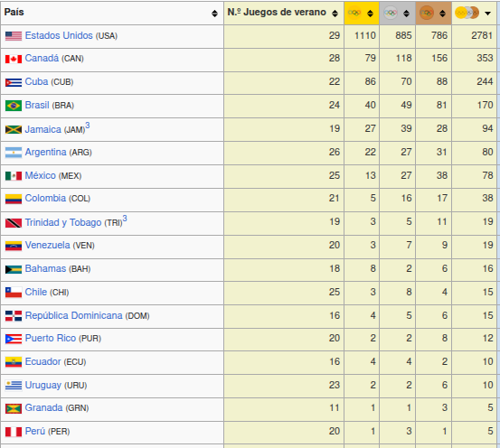Click the Trinidad y Tobago flag icon
This screenshot has height=448, width=500.
click(14, 223)
